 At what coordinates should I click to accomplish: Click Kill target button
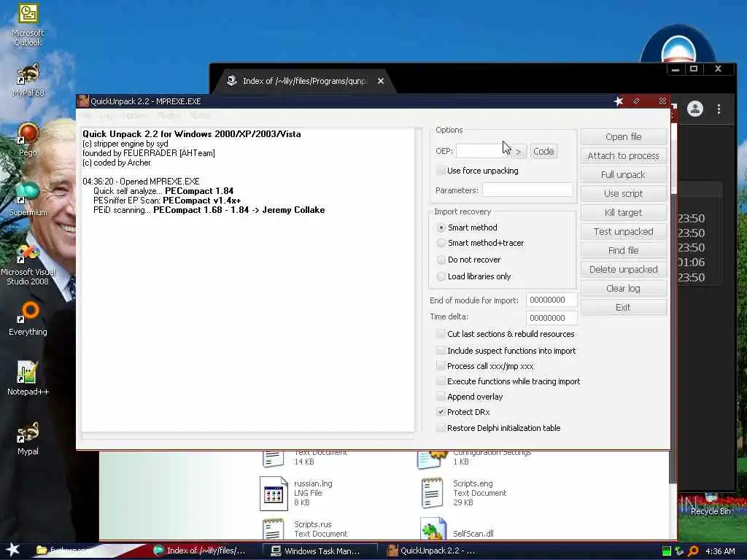click(623, 212)
